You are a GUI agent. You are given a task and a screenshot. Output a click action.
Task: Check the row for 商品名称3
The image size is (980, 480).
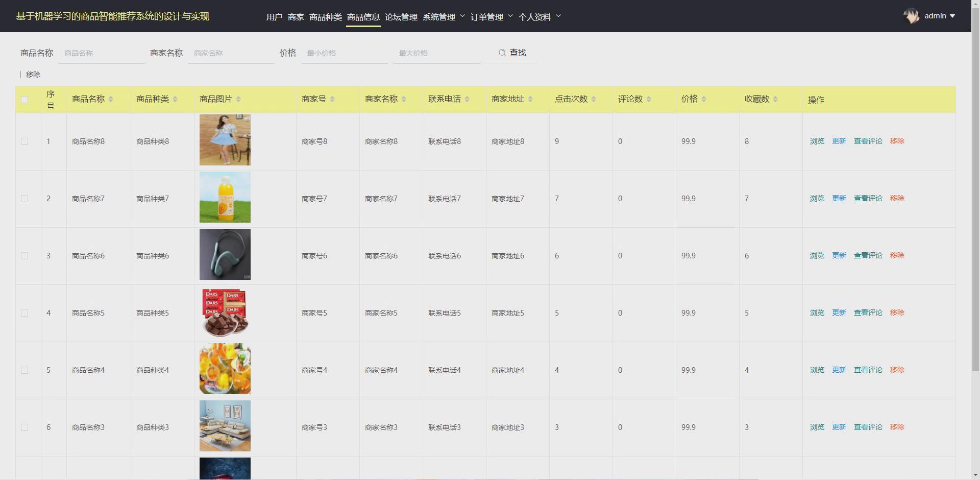coord(24,427)
